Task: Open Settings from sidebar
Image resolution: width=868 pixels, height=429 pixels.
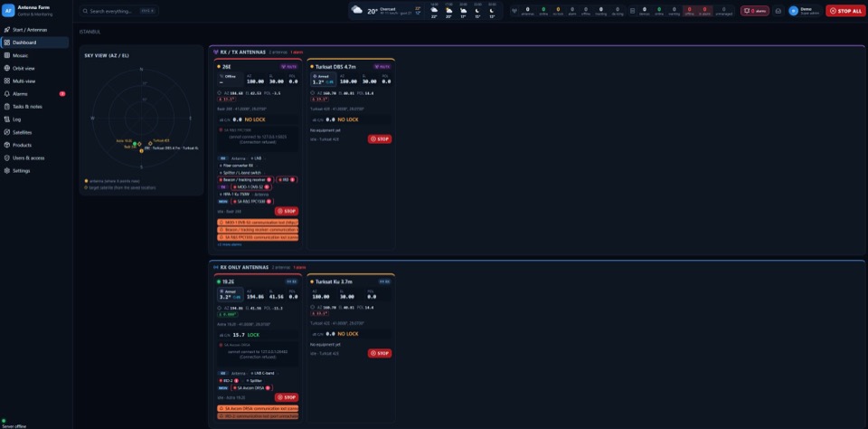Action: click(35, 171)
